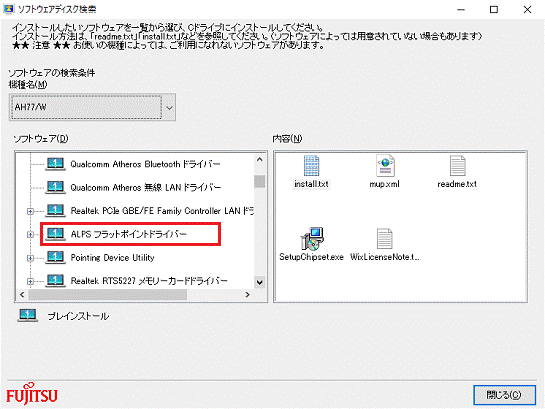545x409 pixels.
Task: Click the Pointing Device Utility laptop icon
Action: pos(55,257)
